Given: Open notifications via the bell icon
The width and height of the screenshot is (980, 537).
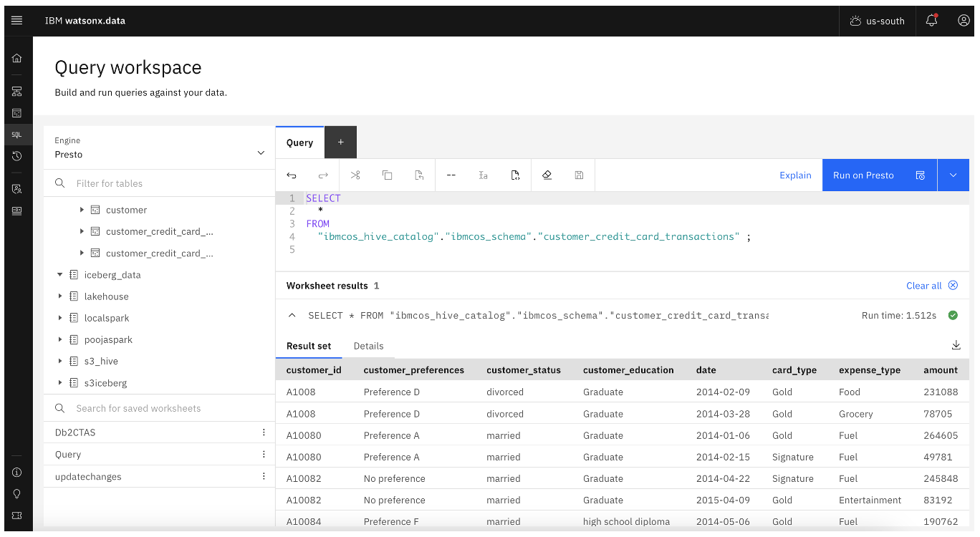Looking at the screenshot, I should coord(931,20).
